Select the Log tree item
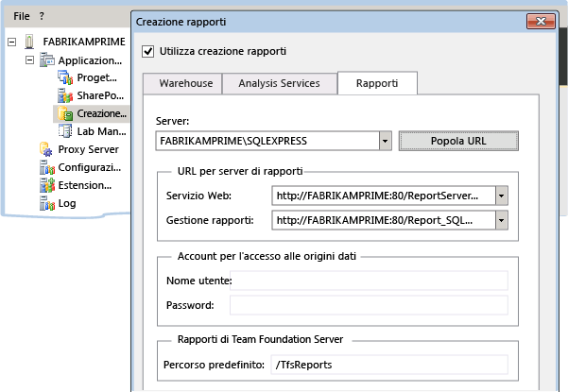The width and height of the screenshot is (568, 392). (x=67, y=203)
